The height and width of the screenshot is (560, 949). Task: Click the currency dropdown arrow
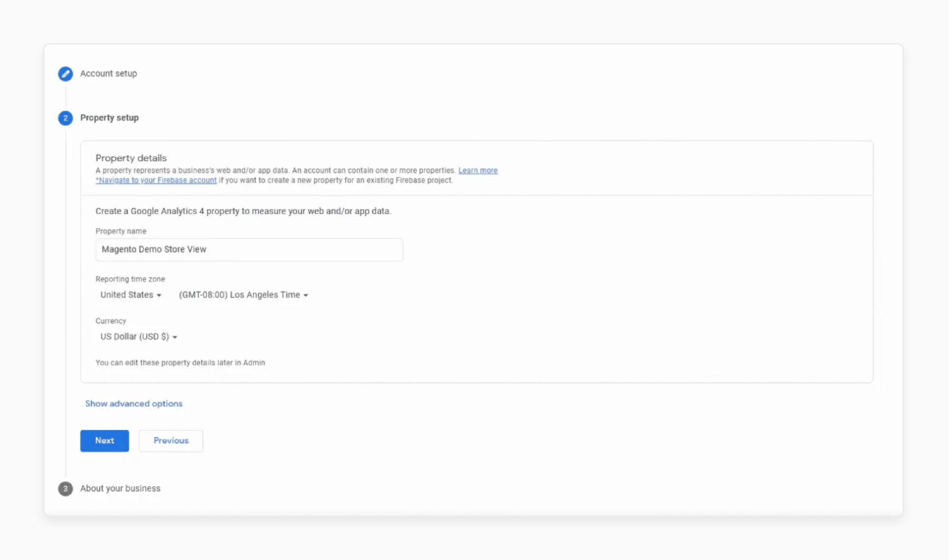[x=175, y=337]
